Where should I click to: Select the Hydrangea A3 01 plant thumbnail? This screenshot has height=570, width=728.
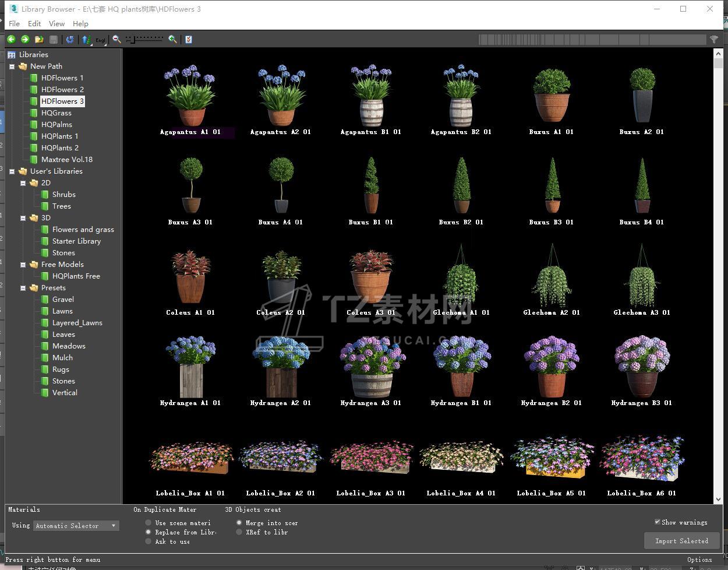371,367
